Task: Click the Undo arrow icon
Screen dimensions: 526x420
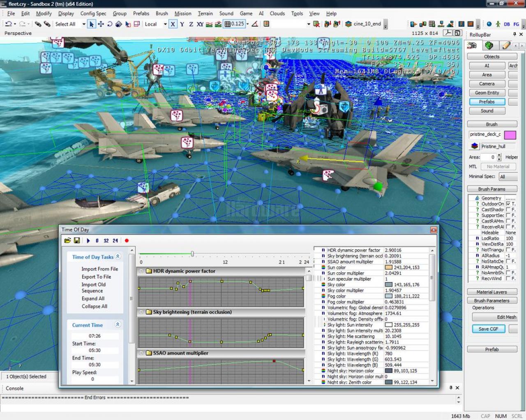Action: tap(8, 24)
